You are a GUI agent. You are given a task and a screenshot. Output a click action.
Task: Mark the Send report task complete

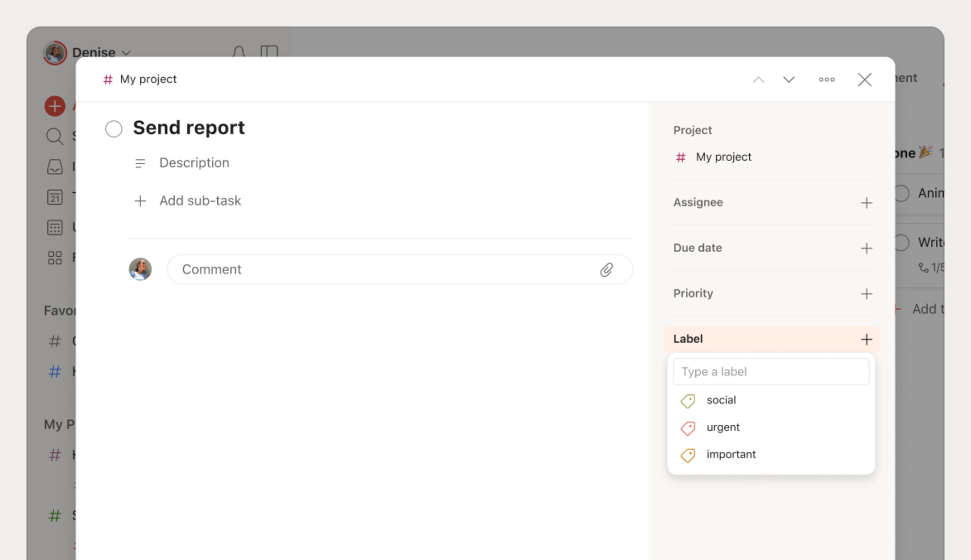(114, 128)
